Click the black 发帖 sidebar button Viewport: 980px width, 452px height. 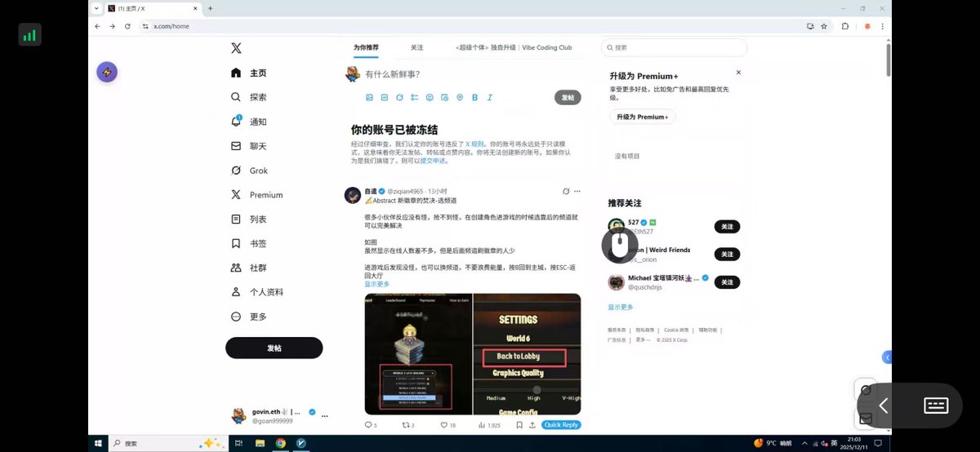coord(274,348)
